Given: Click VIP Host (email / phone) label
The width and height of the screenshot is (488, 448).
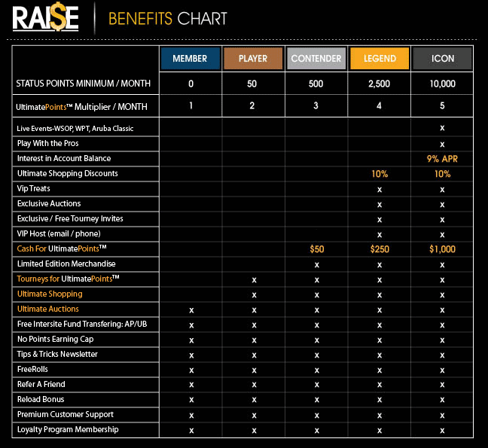Looking at the screenshot, I should coord(59,233).
